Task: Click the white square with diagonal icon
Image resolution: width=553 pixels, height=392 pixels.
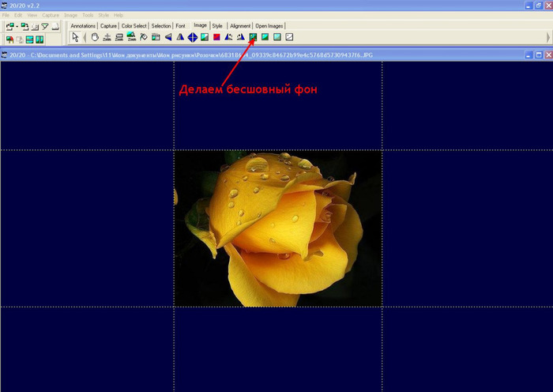Action: [289, 37]
